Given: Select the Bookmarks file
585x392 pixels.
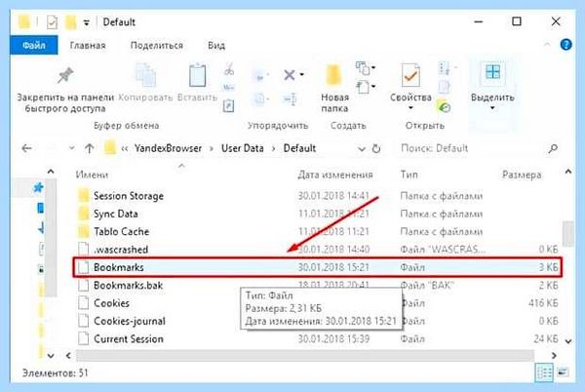Looking at the screenshot, I should point(318,267).
